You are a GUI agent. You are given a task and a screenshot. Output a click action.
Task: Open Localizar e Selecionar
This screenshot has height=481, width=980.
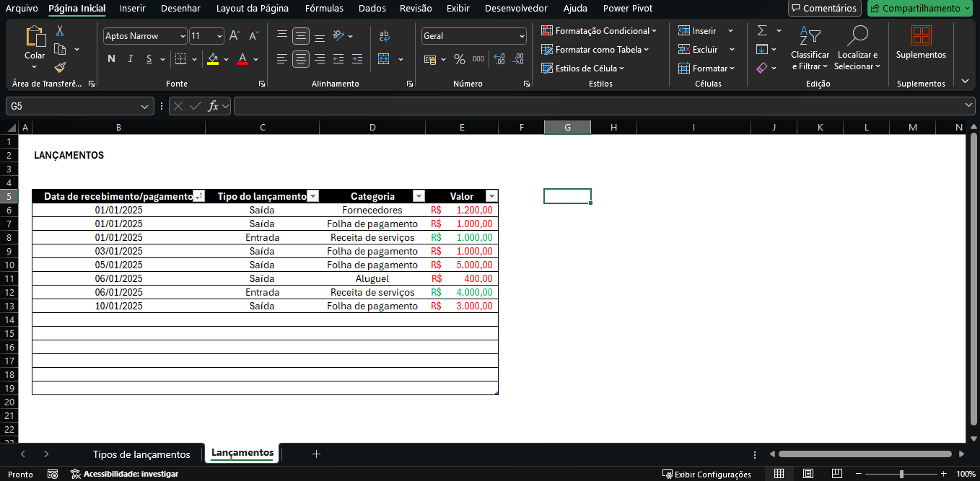[x=858, y=49]
